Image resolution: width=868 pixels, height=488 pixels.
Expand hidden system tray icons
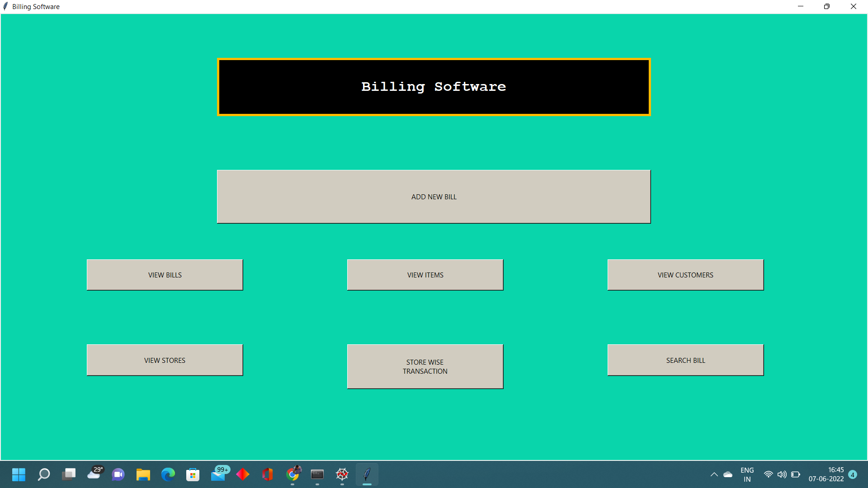point(714,474)
